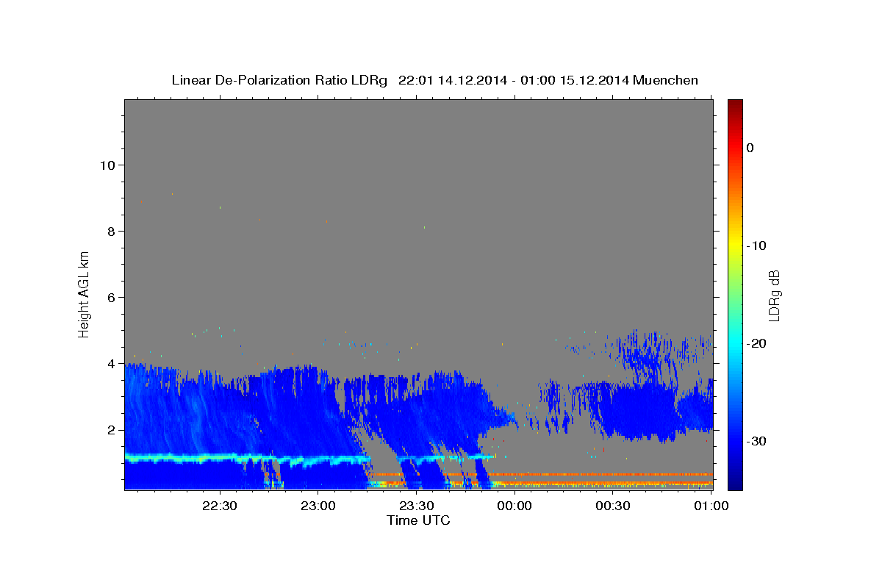Viewport: 882px width, 588px height.
Task: Click the 00:30 time tick label
Action: 613,506
